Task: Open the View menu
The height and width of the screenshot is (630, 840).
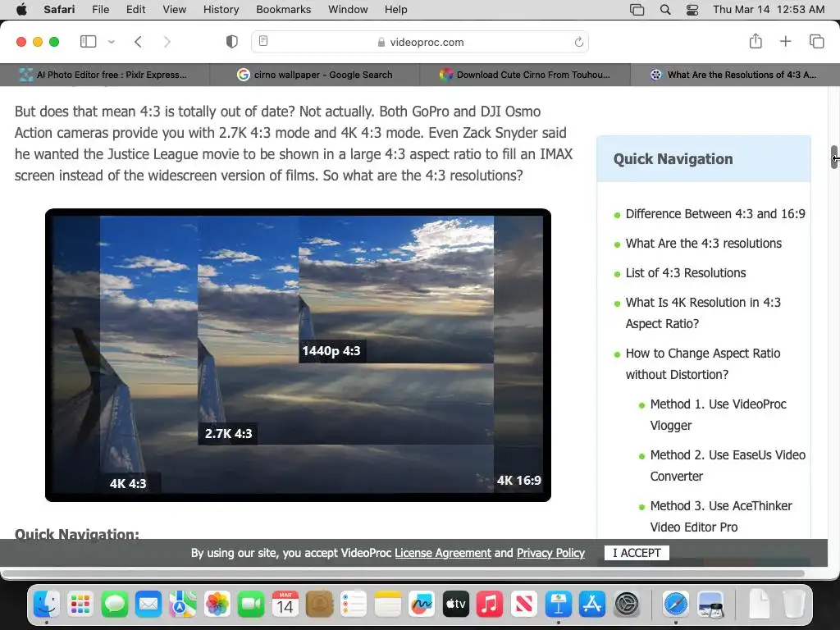Action: click(174, 10)
